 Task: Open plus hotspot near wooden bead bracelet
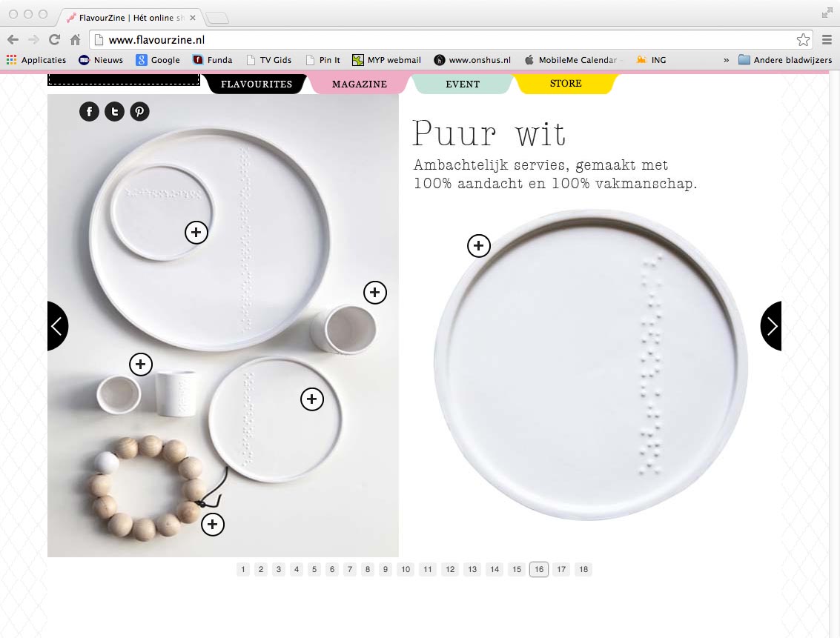coord(213,524)
